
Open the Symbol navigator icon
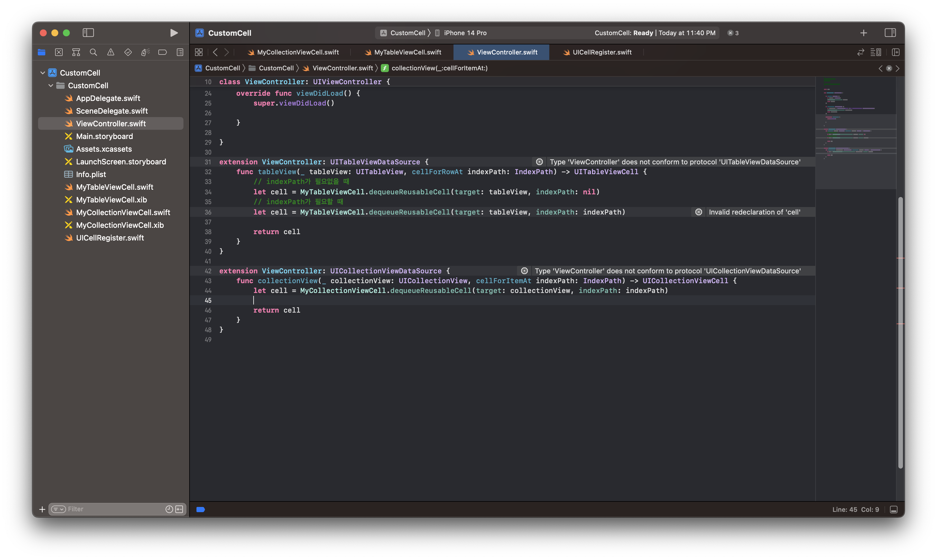[76, 52]
